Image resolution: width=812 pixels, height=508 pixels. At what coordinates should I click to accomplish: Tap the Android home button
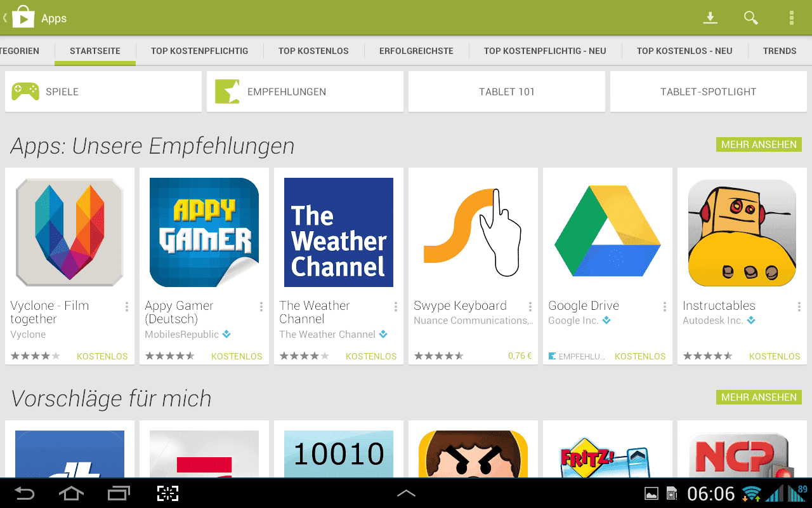point(71,493)
